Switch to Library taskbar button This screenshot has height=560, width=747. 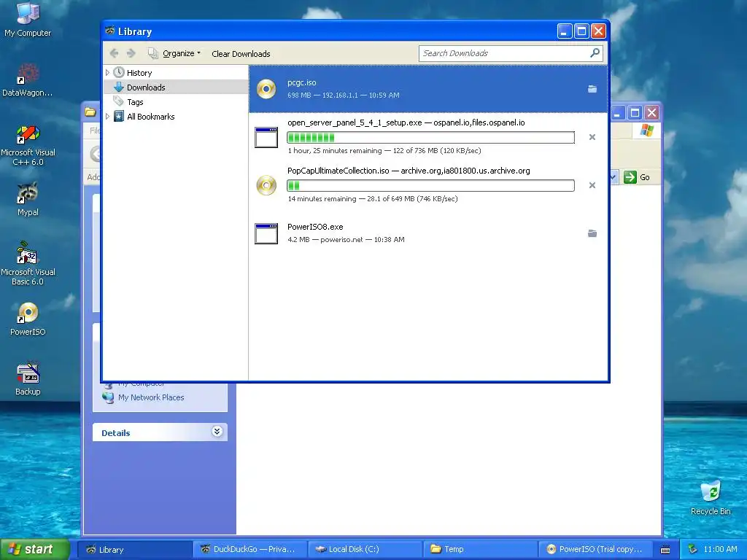(135, 550)
